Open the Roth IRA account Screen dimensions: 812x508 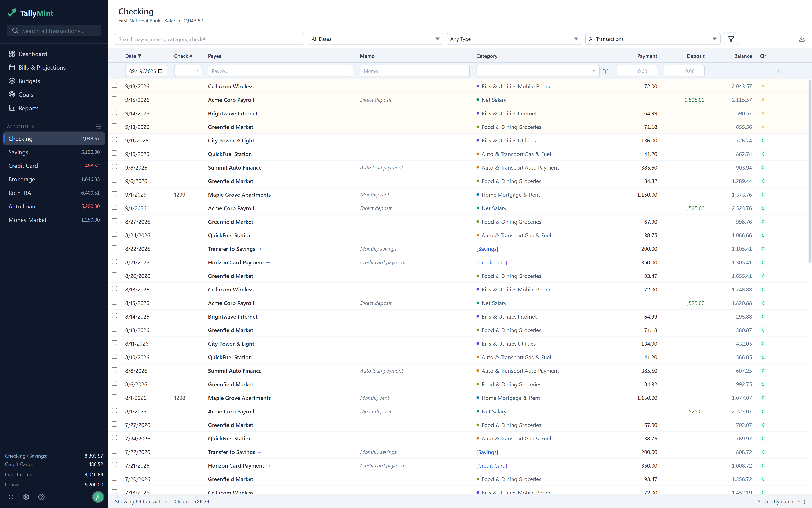[x=54, y=193]
